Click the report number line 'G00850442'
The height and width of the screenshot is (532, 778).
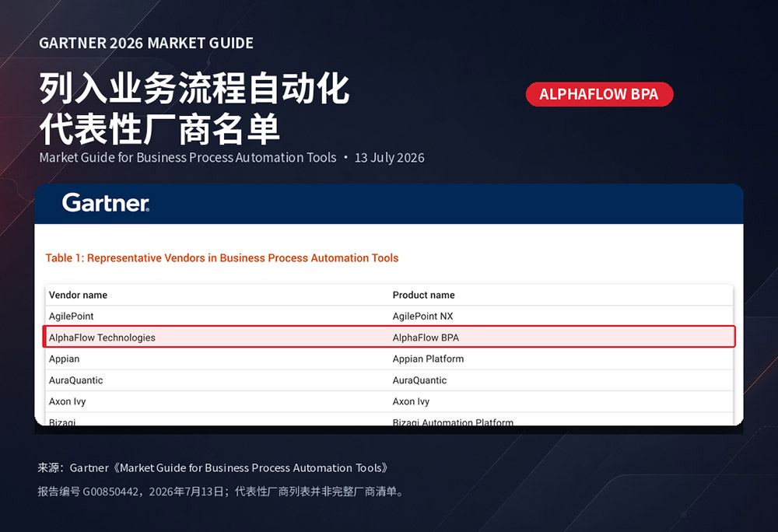tap(222, 492)
